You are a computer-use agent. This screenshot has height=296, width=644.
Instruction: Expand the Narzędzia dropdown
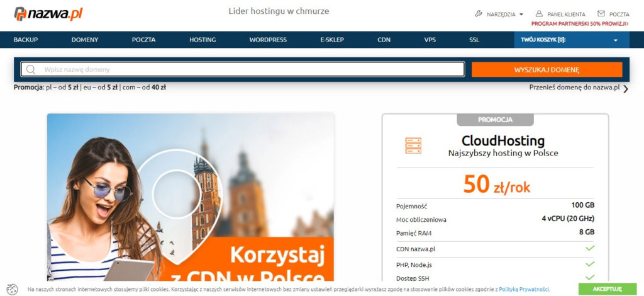coord(521,14)
